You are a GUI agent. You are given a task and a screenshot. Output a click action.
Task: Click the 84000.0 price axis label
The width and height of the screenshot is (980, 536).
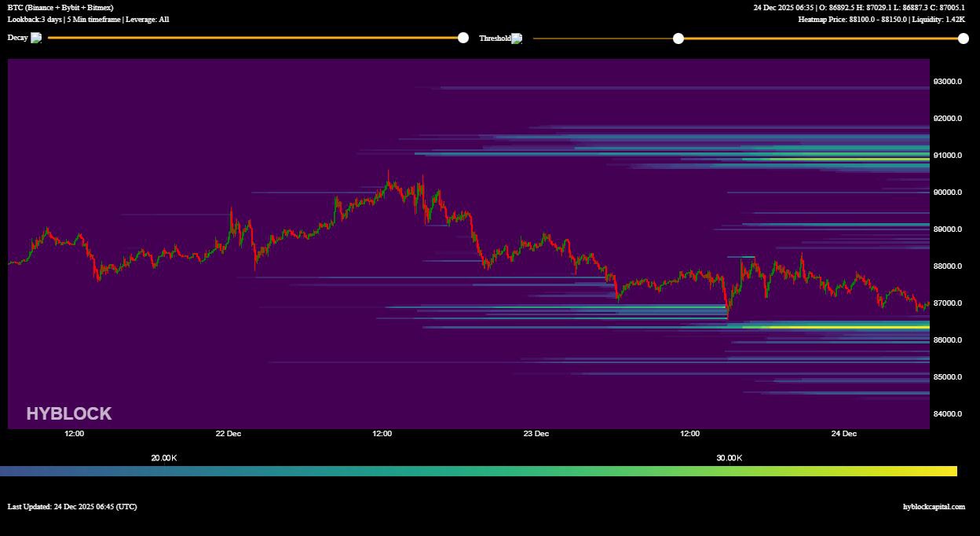click(x=947, y=414)
